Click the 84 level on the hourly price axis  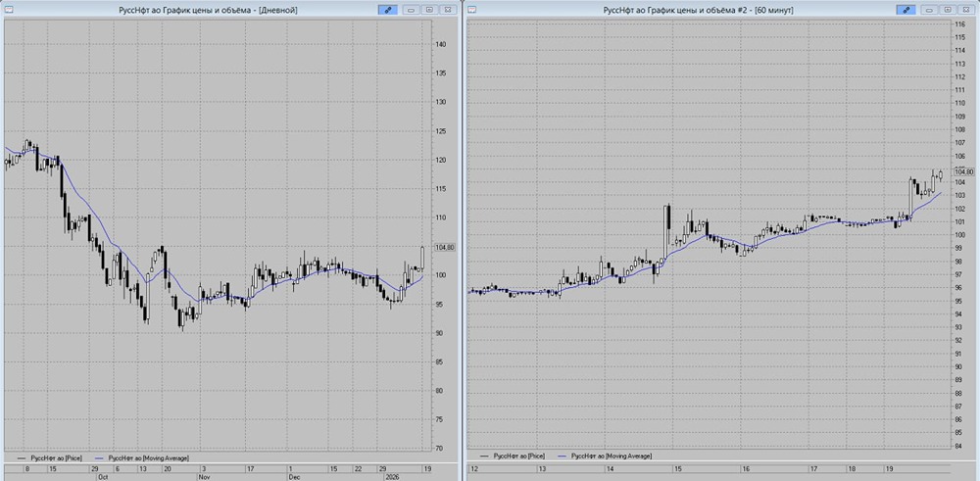[958, 446]
